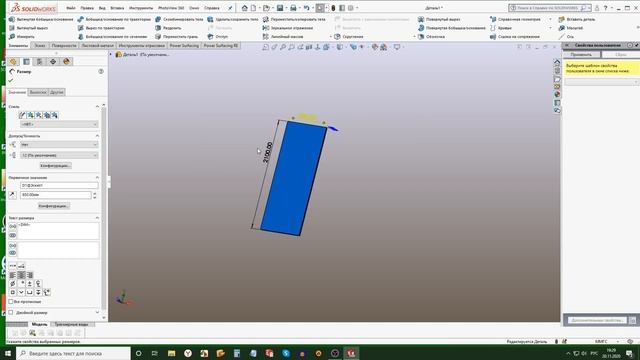Image resolution: width=640 pixels, height=360 pixels.
Task: Click the Масштаб scale tool
Action: tap(571, 28)
